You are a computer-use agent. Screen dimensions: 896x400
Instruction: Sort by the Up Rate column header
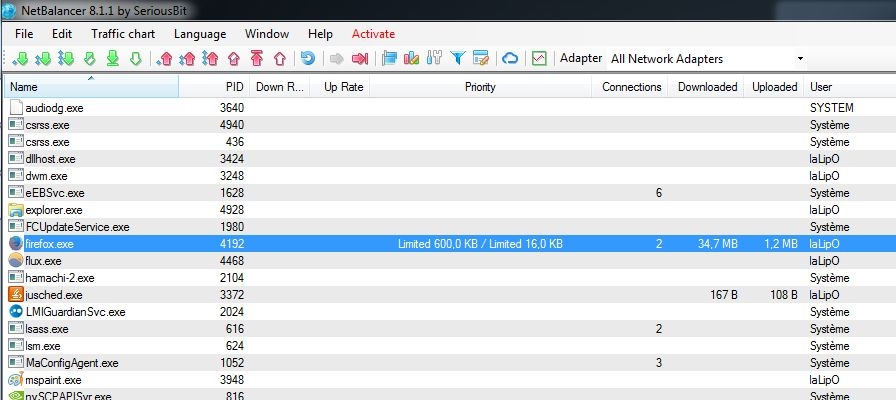[340, 87]
